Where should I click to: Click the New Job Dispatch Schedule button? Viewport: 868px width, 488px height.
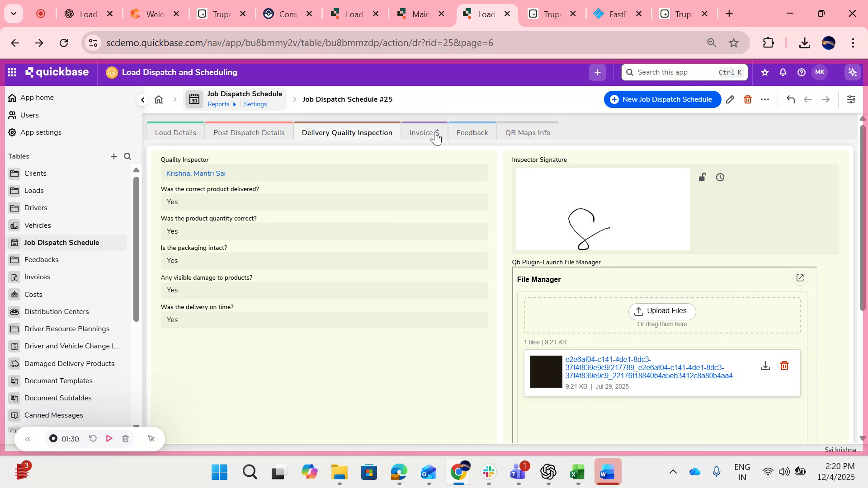point(661,99)
